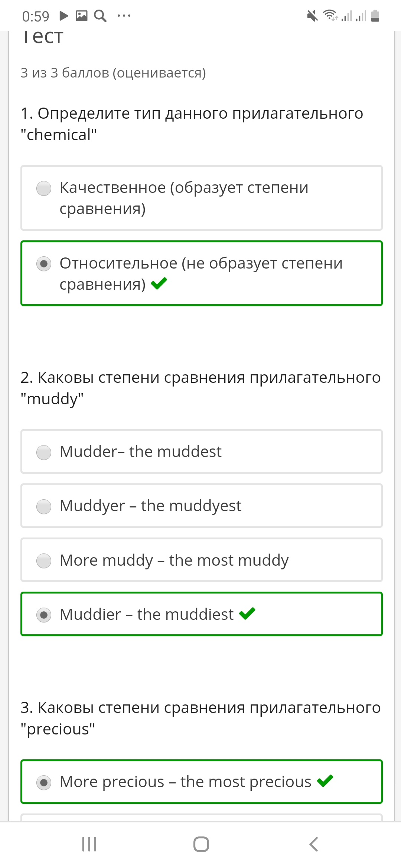
Task: Select the Качественное radio option
Action: pyautogui.click(x=202, y=198)
